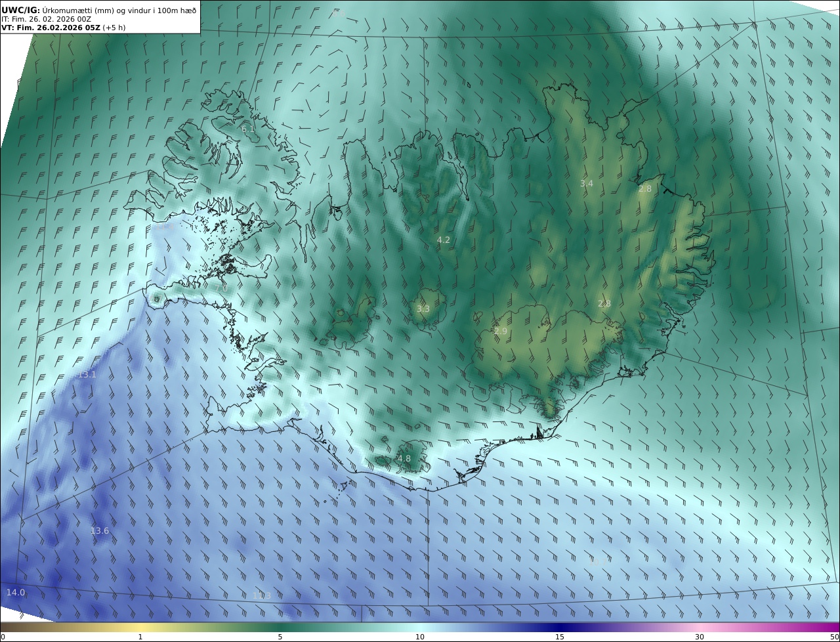Select the 2.9 value label
Screen dimensions: 840x642
(x=501, y=332)
